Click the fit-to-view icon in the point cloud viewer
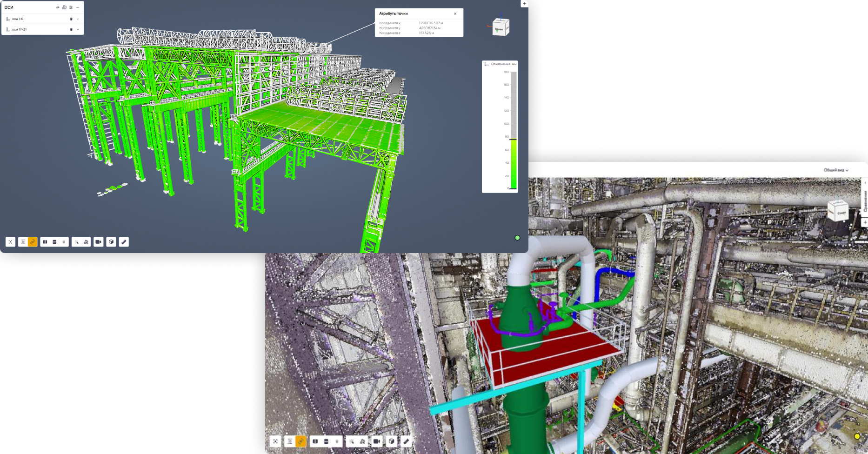 click(275, 441)
